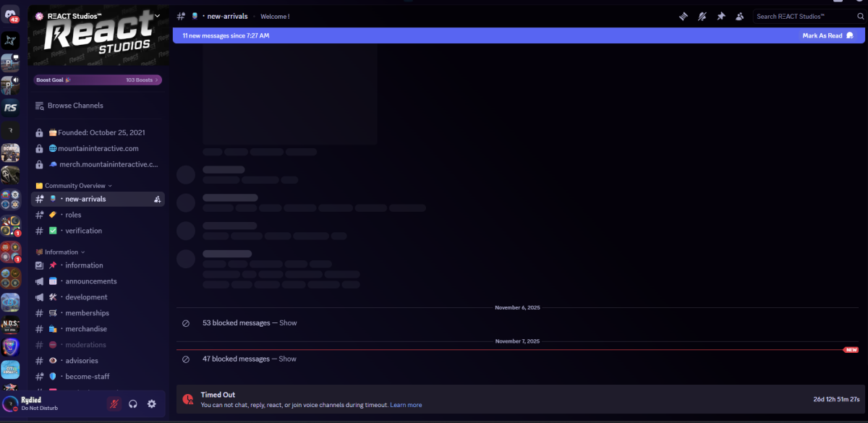Click create invite icon beside new-arrivals
868x423 pixels.
click(157, 199)
